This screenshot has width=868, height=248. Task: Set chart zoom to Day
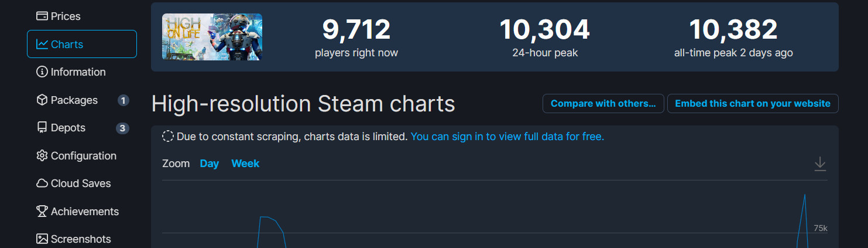209,164
